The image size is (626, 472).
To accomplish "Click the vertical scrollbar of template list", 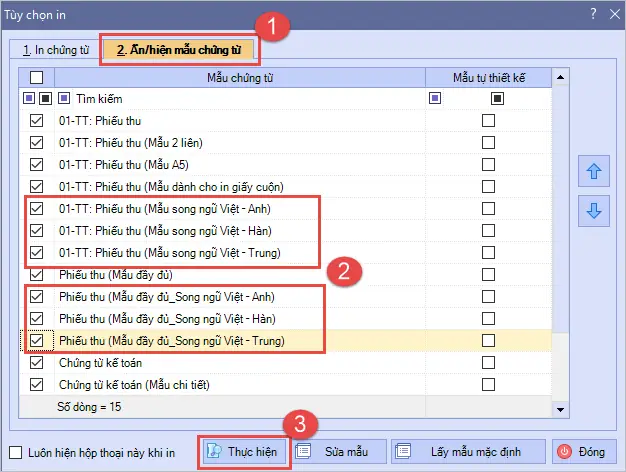I will coord(563,240).
